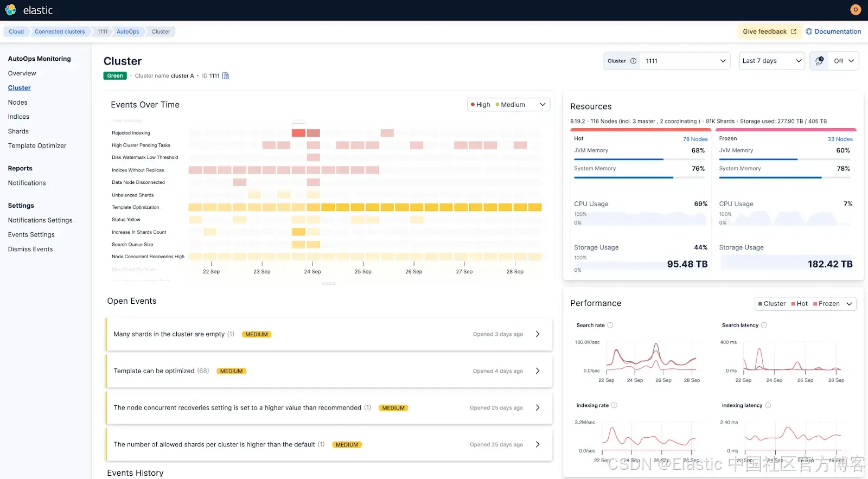Click the Frozen System Memory progress bar
This screenshot has height=479, width=868.
point(784,177)
